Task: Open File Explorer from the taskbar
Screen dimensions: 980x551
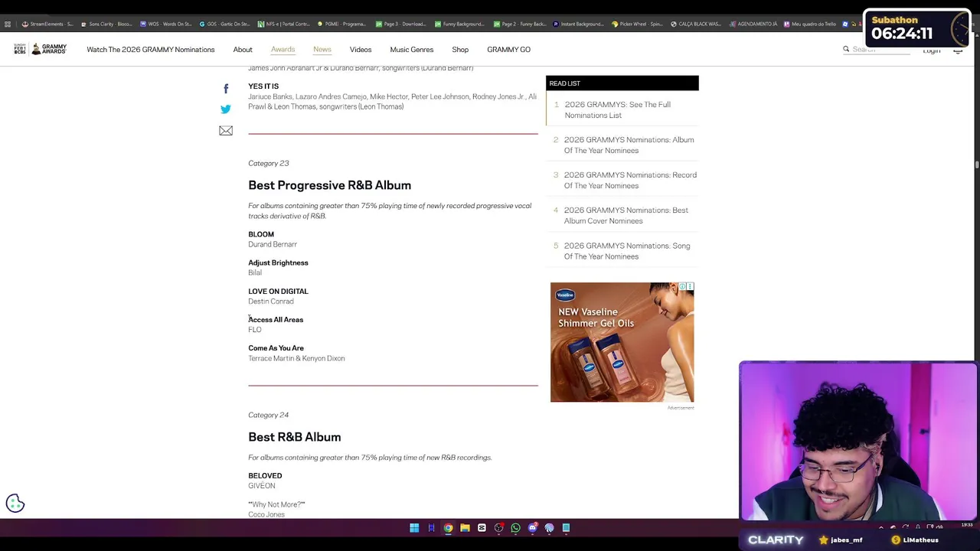Action: tap(465, 527)
